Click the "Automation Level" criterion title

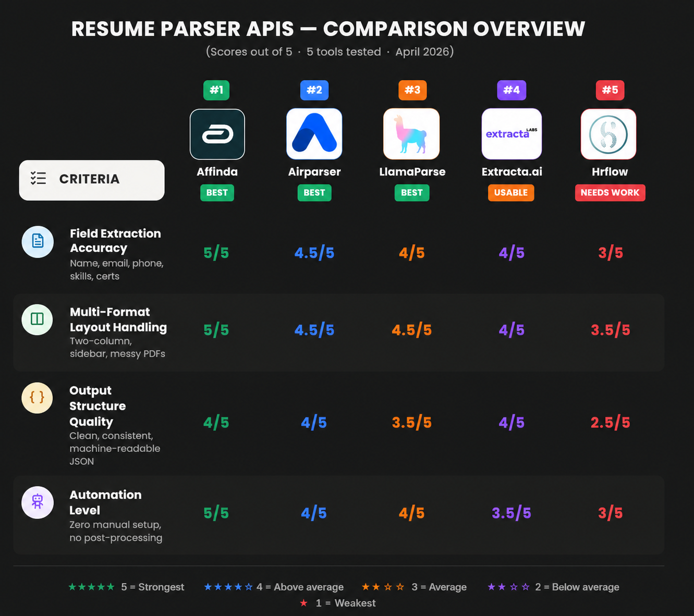105,502
